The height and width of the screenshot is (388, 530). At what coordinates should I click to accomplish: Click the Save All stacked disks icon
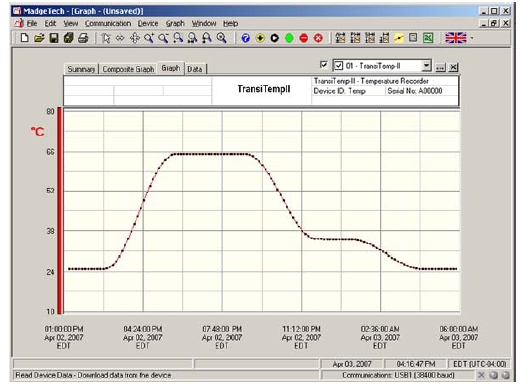tap(69, 38)
